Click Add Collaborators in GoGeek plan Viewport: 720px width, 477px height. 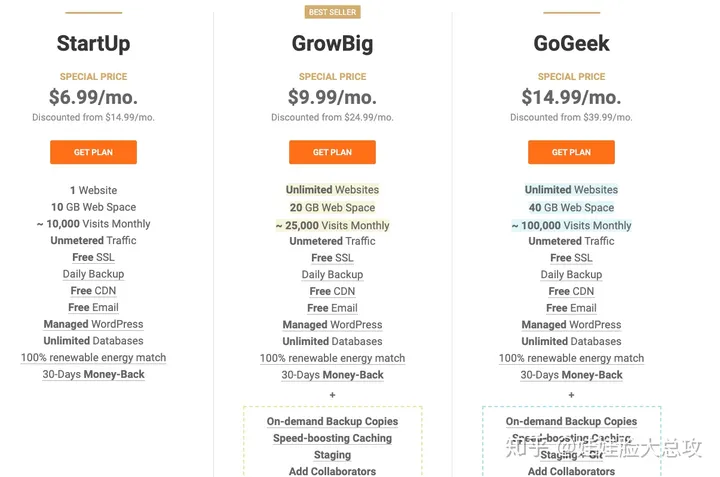(571, 471)
